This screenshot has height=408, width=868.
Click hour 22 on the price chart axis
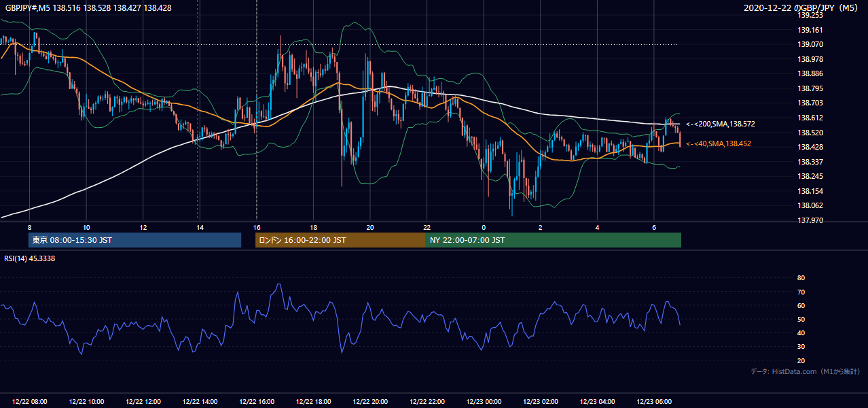coord(427,226)
